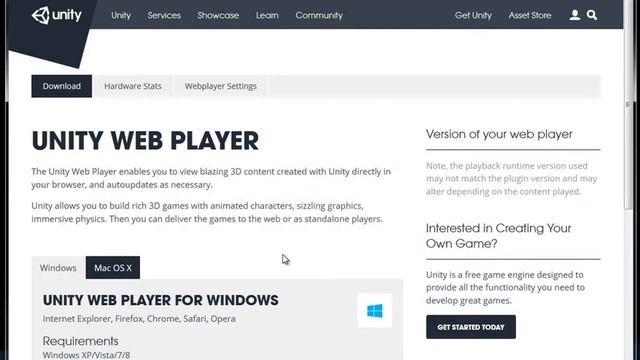Open the Community nav menu
This screenshot has width=640, height=360.
coord(319,16)
